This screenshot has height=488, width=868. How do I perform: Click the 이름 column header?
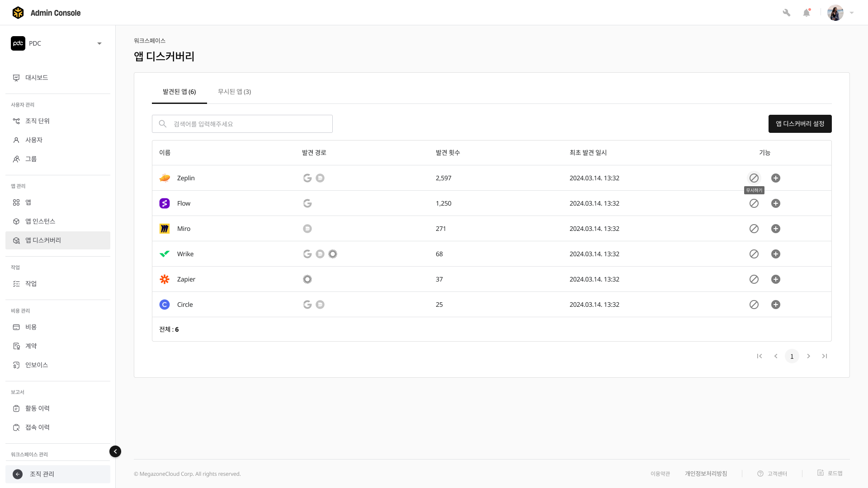165,153
